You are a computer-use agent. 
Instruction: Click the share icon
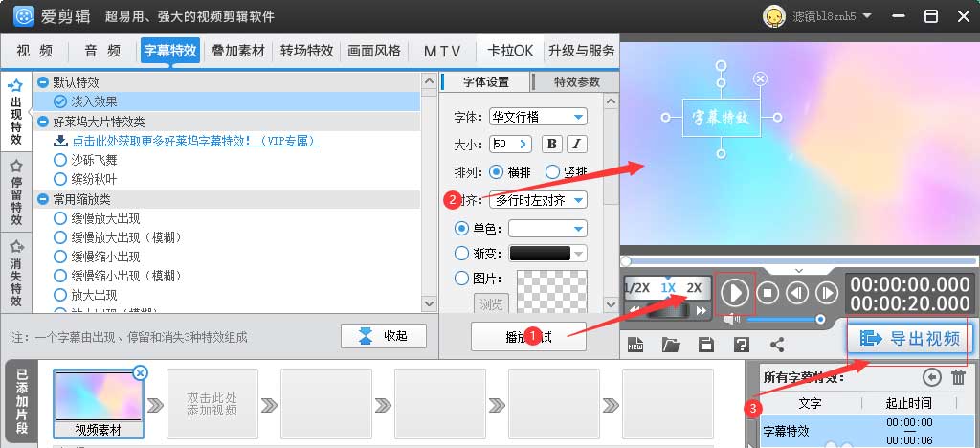[777, 345]
